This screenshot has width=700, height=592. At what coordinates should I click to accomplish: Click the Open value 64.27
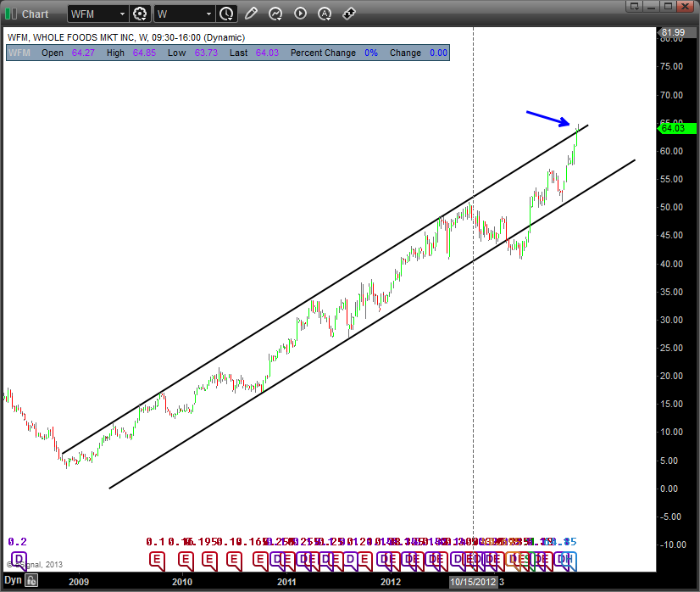[x=83, y=53]
